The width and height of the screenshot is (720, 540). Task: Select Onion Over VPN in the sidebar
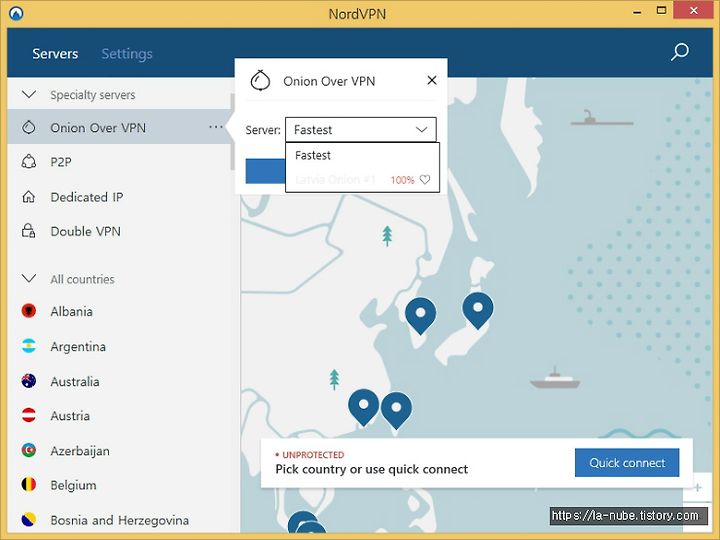[119, 127]
